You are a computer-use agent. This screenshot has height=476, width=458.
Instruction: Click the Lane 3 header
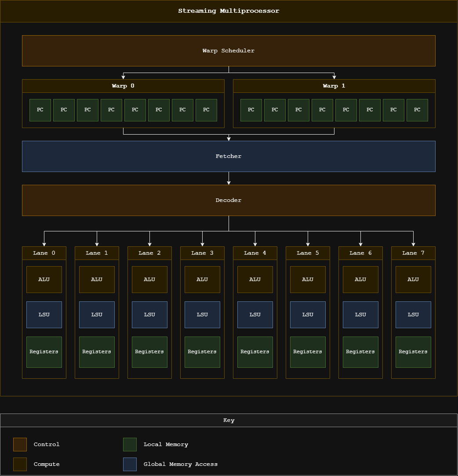(202, 253)
